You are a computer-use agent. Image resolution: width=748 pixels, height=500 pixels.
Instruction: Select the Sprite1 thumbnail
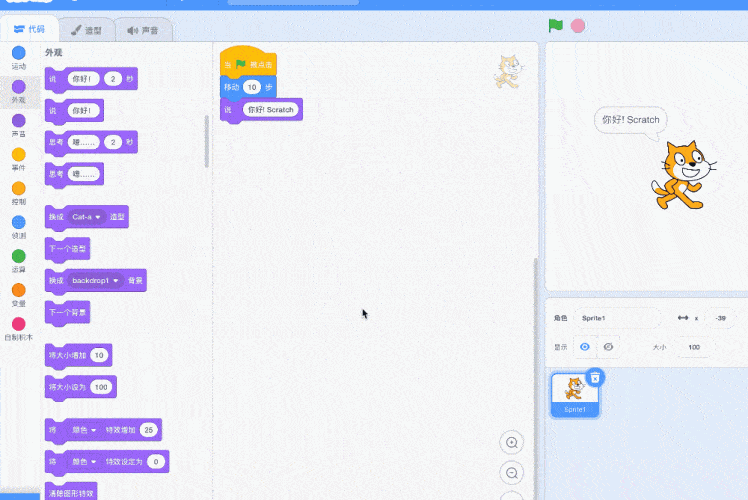tap(575, 393)
